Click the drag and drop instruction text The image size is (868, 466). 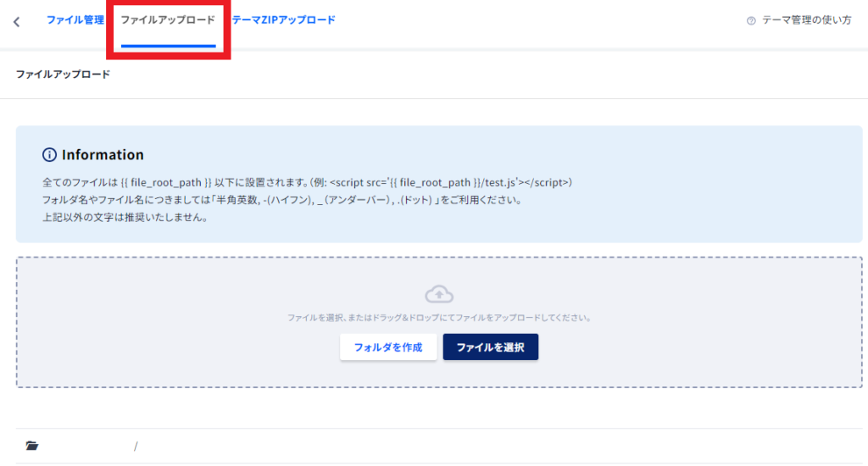439,319
